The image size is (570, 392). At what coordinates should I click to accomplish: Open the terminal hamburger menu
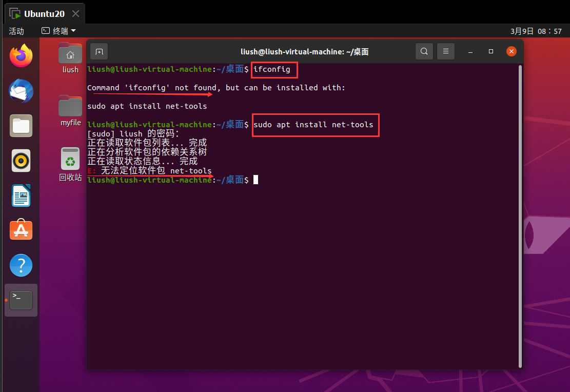[445, 51]
